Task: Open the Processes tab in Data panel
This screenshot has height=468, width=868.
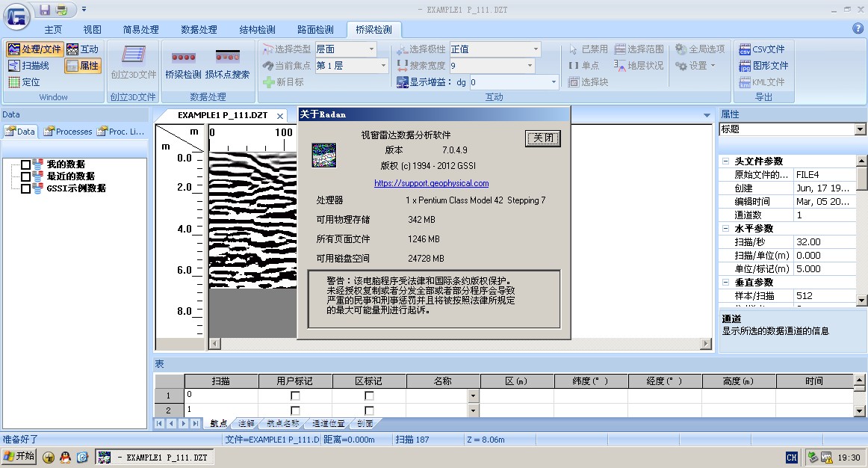Action: coord(67,132)
